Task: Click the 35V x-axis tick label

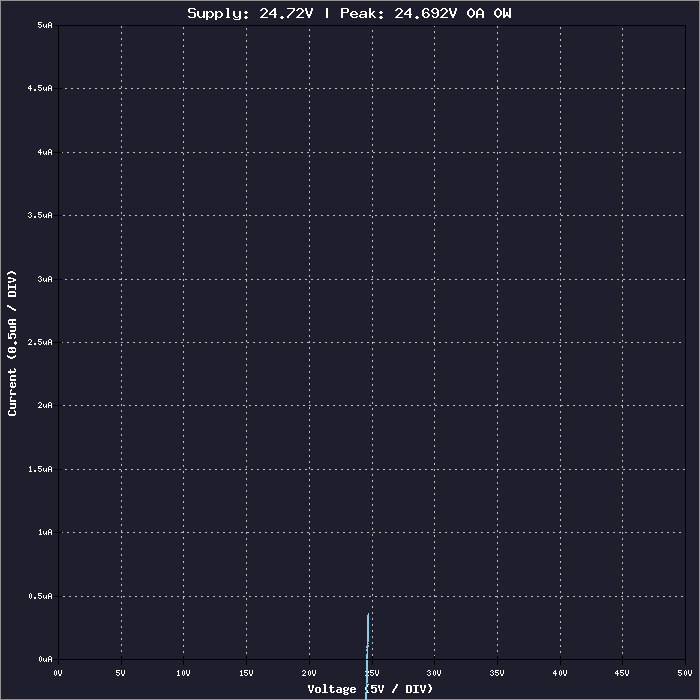Action: tap(497, 673)
